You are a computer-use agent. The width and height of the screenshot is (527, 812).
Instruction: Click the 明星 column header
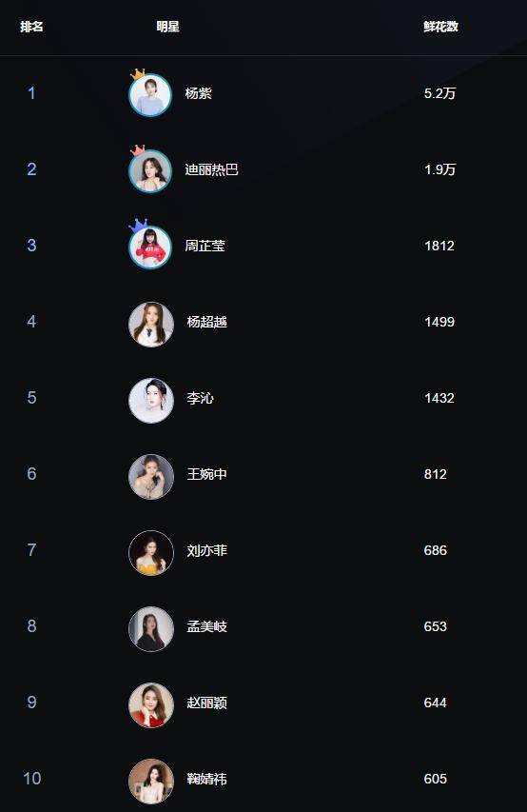click(168, 27)
